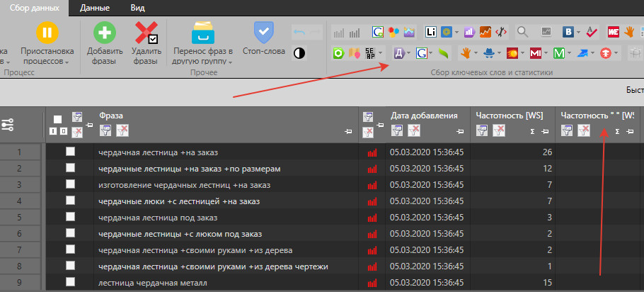Viewport: 644px width, 292px height.
Task: Click pin icon in Фраза column header
Action: point(349,132)
